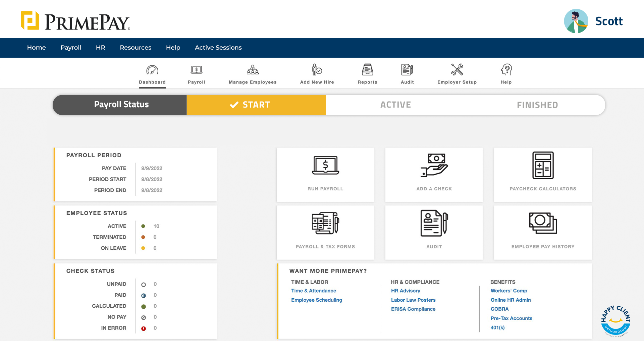
Task: Open Employee Pay History tile
Action: (x=543, y=232)
